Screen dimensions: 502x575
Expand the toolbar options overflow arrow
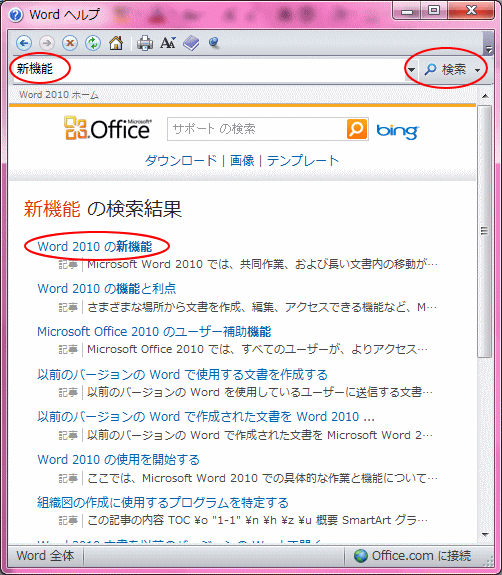coord(488,48)
